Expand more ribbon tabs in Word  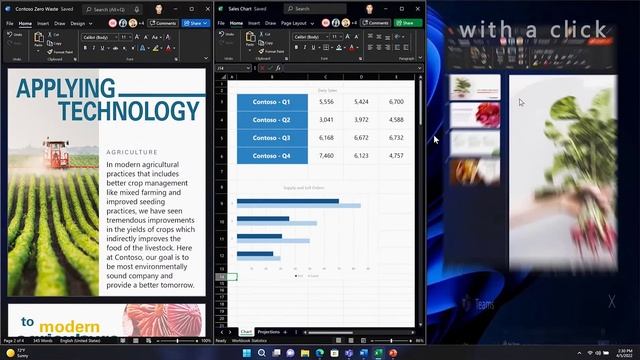(91, 24)
